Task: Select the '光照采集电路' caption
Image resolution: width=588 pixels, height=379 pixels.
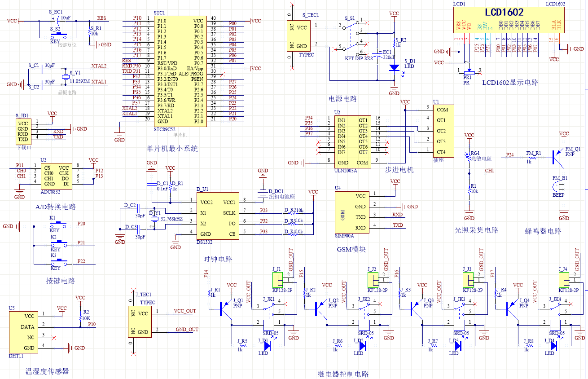Action: pyautogui.click(x=477, y=230)
